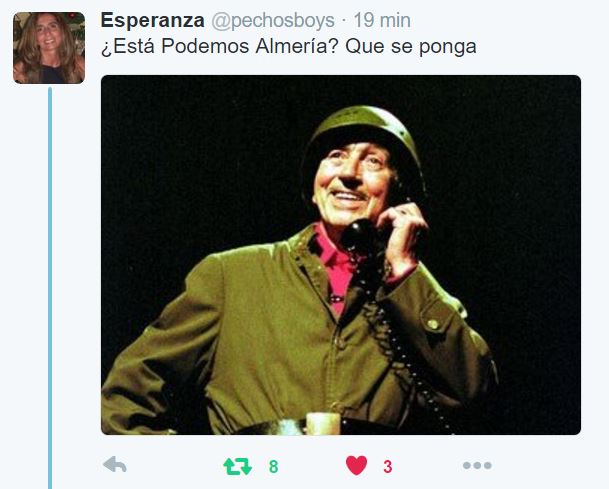609x489 pixels.
Task: Open the Esperanza display name link
Action: tap(153, 20)
